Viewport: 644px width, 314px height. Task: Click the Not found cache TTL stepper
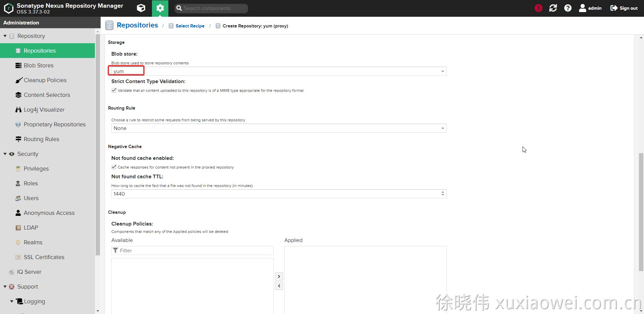click(x=442, y=194)
